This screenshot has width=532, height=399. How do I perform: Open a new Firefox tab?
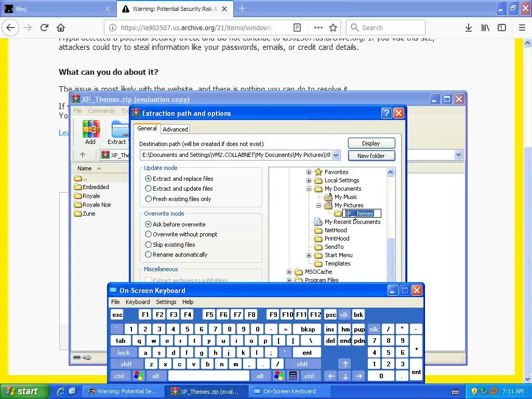point(242,9)
